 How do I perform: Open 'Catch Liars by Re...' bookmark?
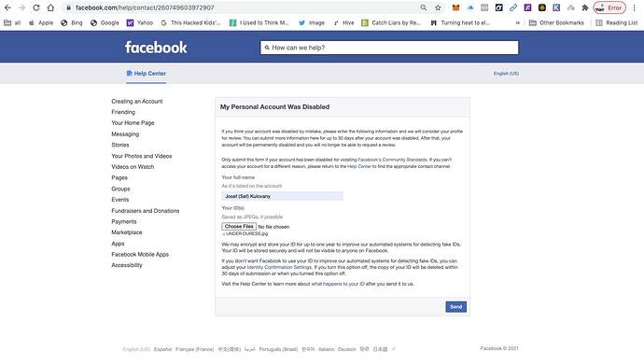point(391,23)
